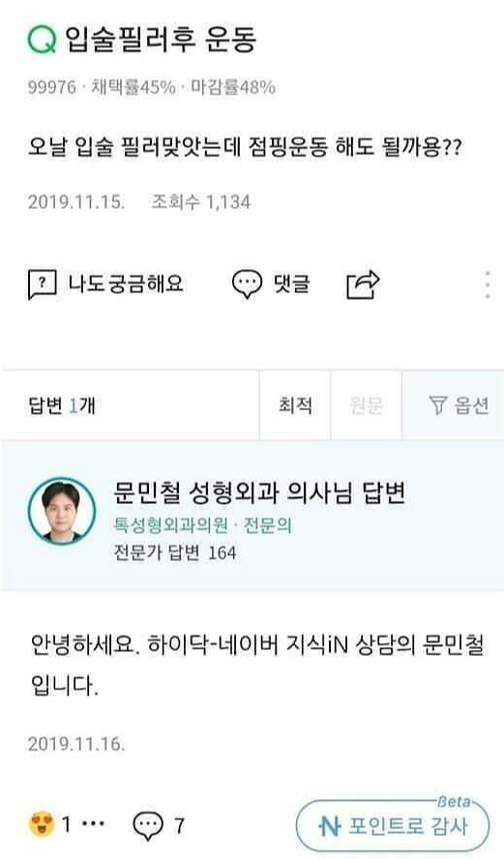504x859 pixels.
Task: Click the 댓글 label under the question
Action: coord(291,283)
